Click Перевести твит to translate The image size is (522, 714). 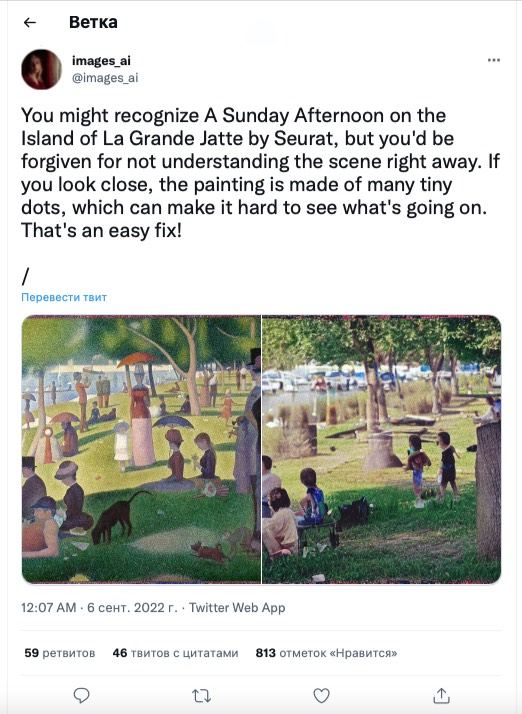[64, 297]
